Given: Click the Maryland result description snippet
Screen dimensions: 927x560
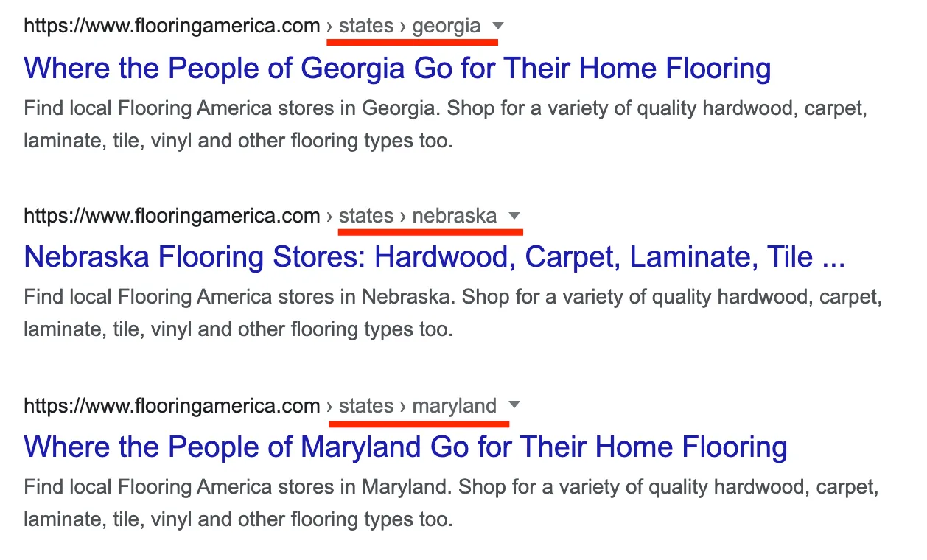Looking at the screenshot, I should (x=451, y=503).
